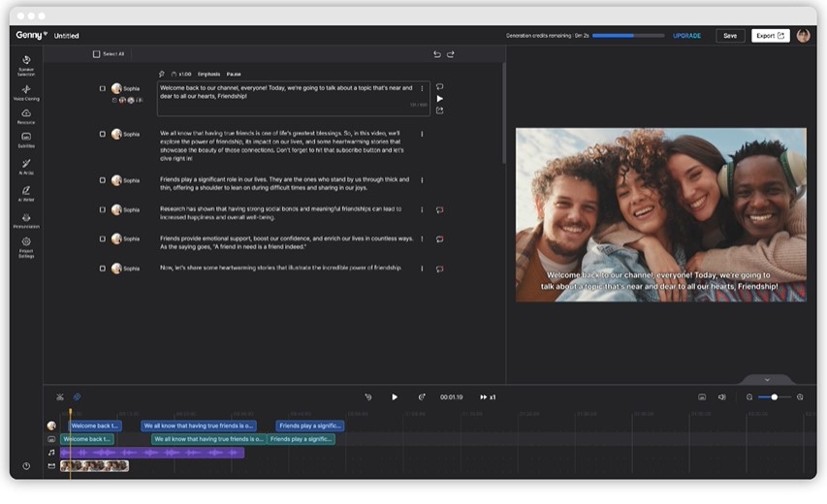This screenshot has width=827, height=504.
Task: Open the Resource upload panel
Action: [x=26, y=116]
